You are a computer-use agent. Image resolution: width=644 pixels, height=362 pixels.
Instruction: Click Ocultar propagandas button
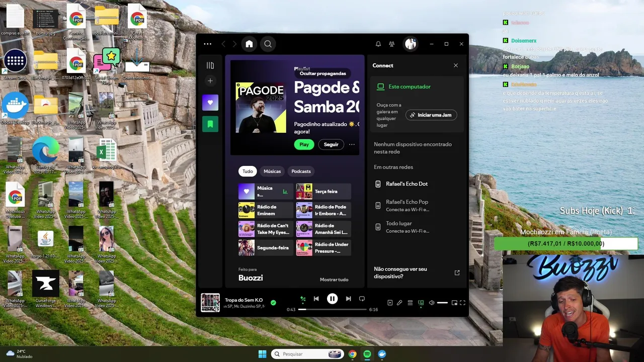tap(323, 73)
